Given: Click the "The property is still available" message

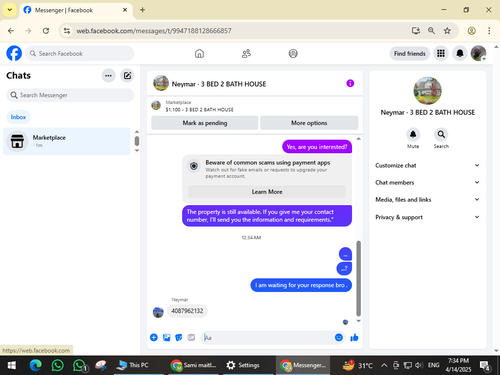Looking at the screenshot, I should [x=267, y=216].
